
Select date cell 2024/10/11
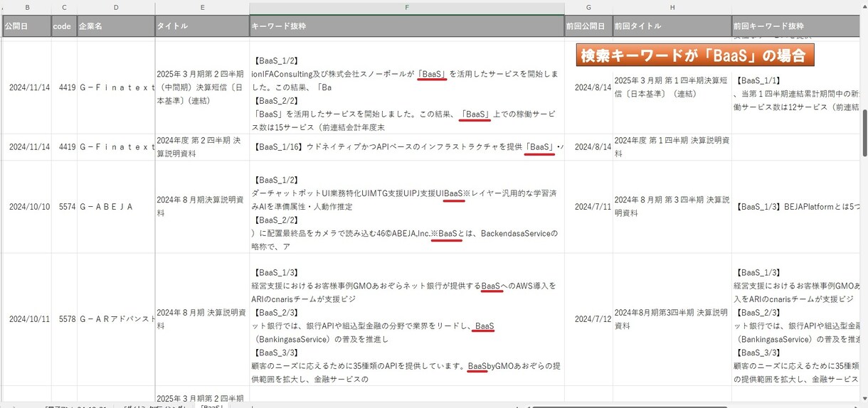27,319
